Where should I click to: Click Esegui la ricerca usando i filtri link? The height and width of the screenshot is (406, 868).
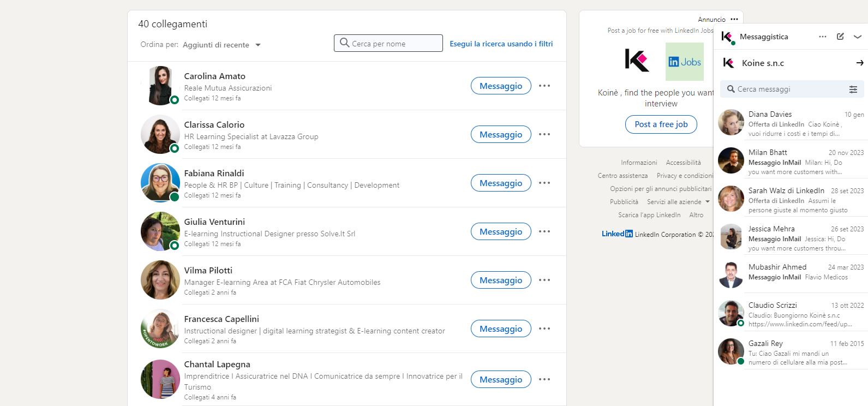501,44
